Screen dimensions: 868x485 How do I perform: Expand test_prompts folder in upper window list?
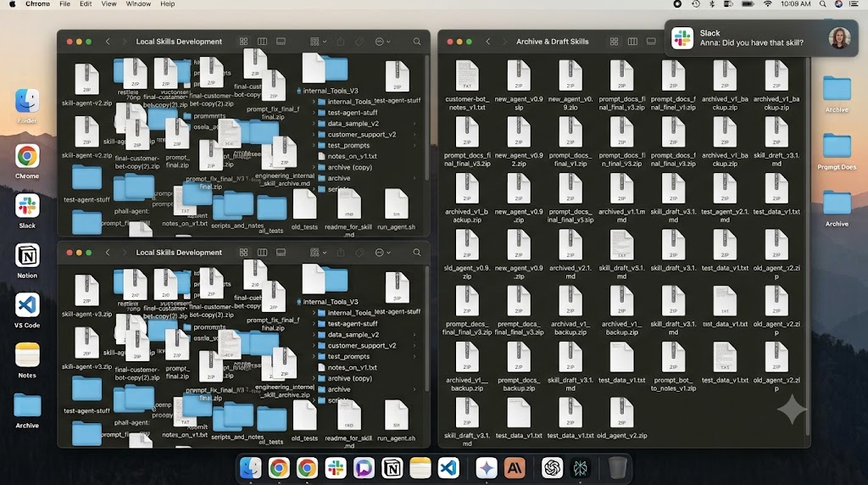click(x=314, y=146)
